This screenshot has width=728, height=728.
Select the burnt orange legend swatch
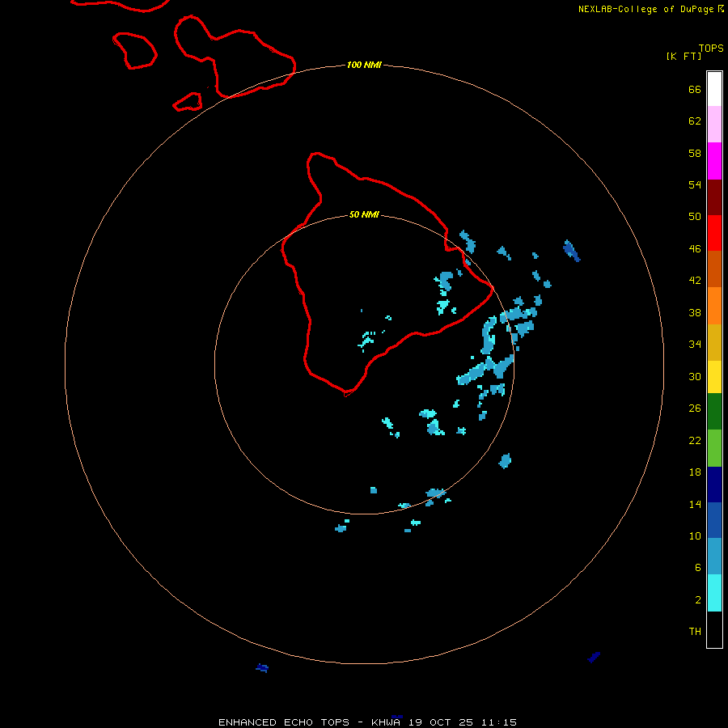point(714,269)
